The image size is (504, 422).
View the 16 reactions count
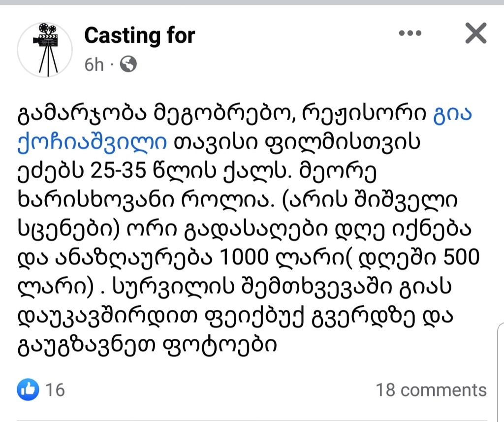pos(55,390)
